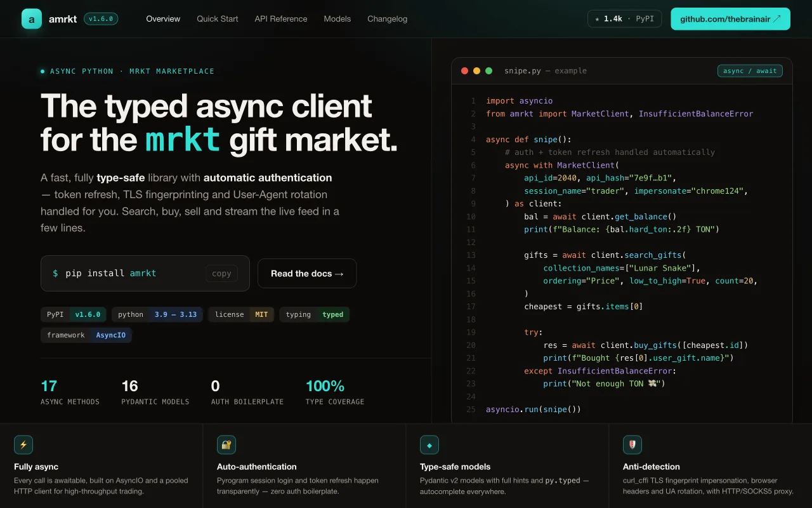Click collection_names Lunar Snake code line
The width and height of the screenshot is (812, 508).
[622, 268]
